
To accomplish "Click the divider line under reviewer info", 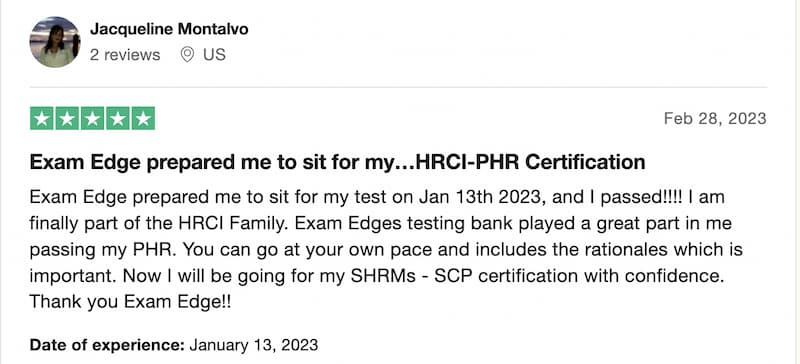I will [x=398, y=87].
